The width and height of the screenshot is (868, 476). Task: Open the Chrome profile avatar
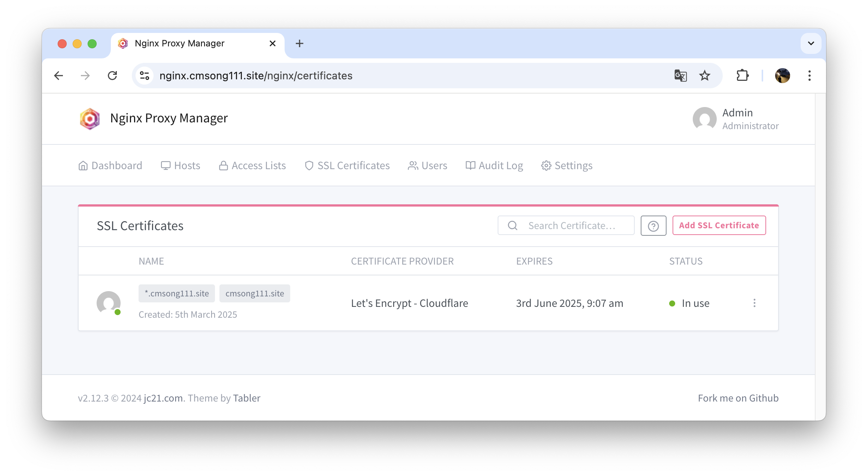tap(782, 76)
